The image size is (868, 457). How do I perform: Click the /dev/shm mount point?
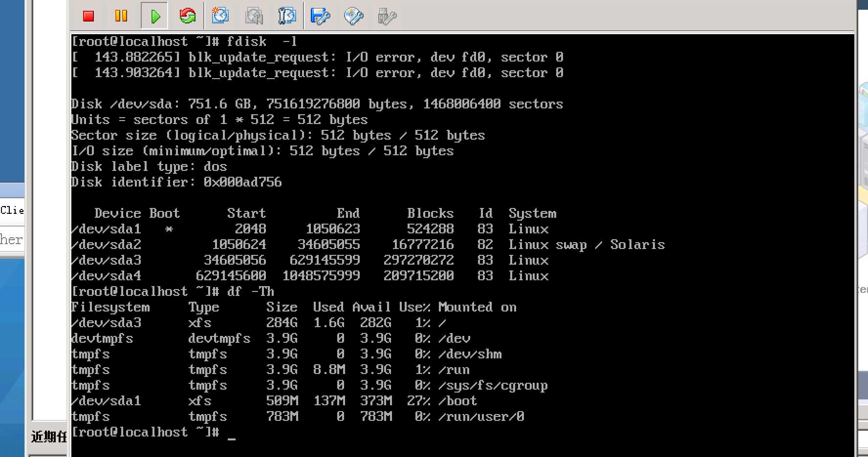(x=470, y=354)
